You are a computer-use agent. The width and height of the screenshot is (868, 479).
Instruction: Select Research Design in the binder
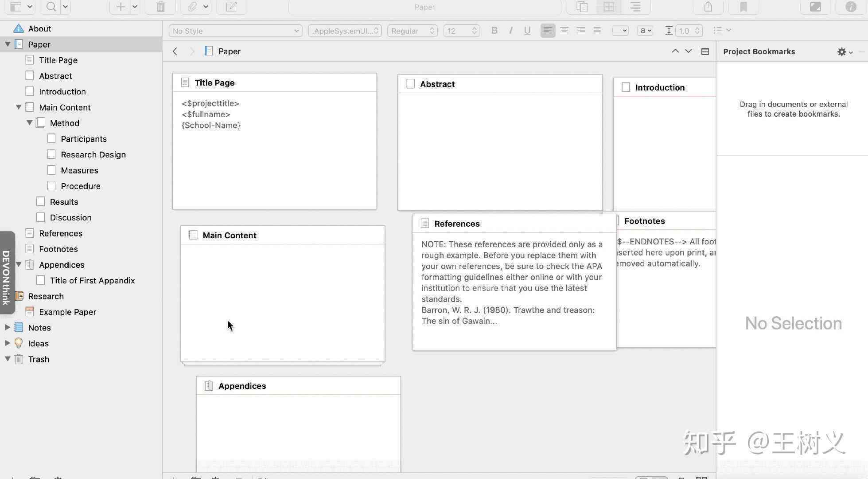pos(93,154)
